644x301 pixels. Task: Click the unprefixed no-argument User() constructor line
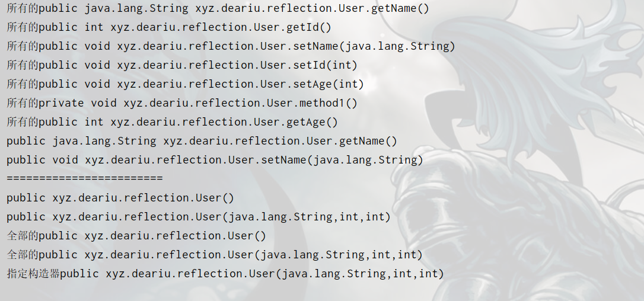coord(120,198)
